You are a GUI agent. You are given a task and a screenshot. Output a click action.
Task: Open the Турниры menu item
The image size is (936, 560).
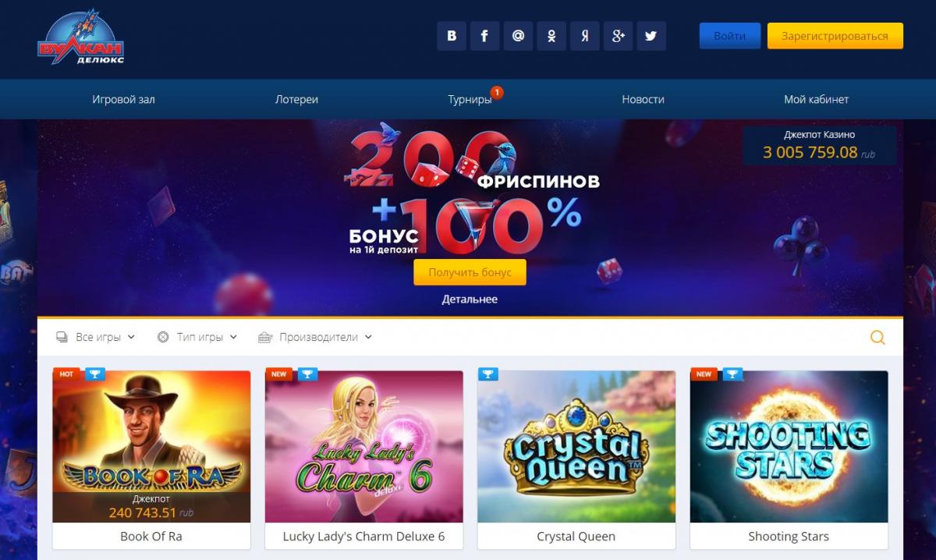pos(470,99)
